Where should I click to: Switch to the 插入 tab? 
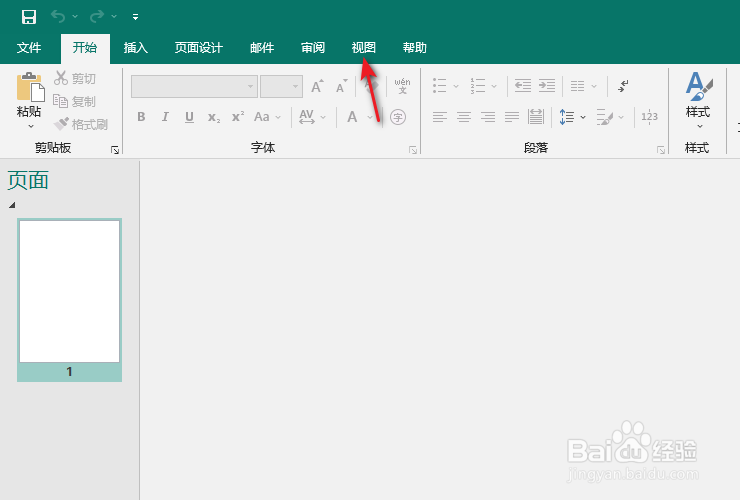[135, 48]
